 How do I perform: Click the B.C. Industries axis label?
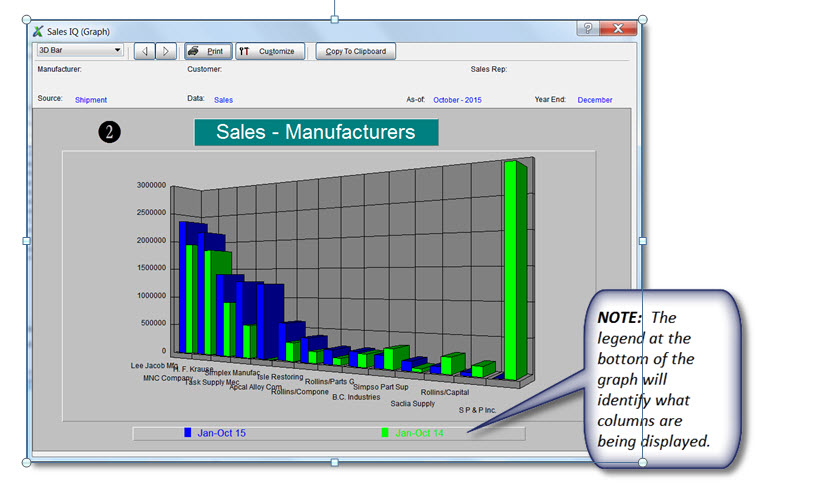coord(356,397)
